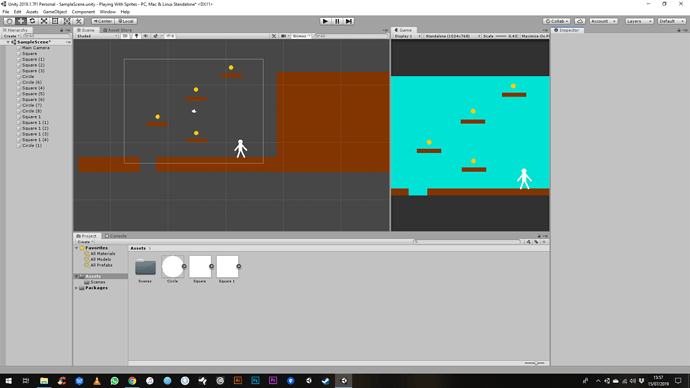Open the Account dropdown
This screenshot has width=690, height=388.
603,21
